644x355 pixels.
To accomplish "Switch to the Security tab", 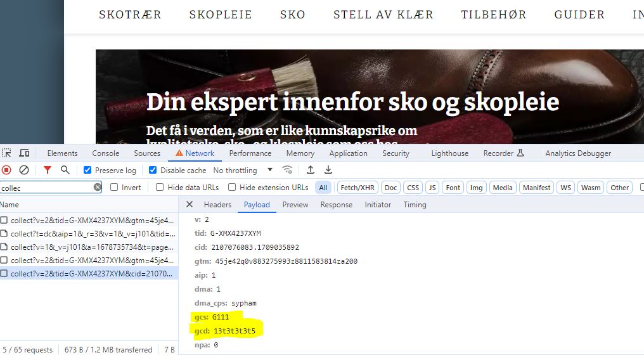I will 396,153.
